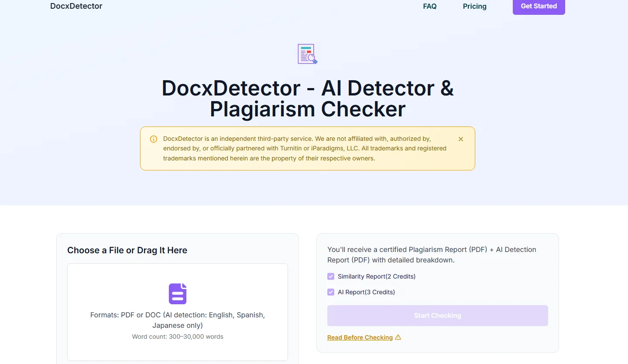Image resolution: width=628 pixels, height=364 pixels.
Task: Click the Start Checking button
Action: pos(438,316)
